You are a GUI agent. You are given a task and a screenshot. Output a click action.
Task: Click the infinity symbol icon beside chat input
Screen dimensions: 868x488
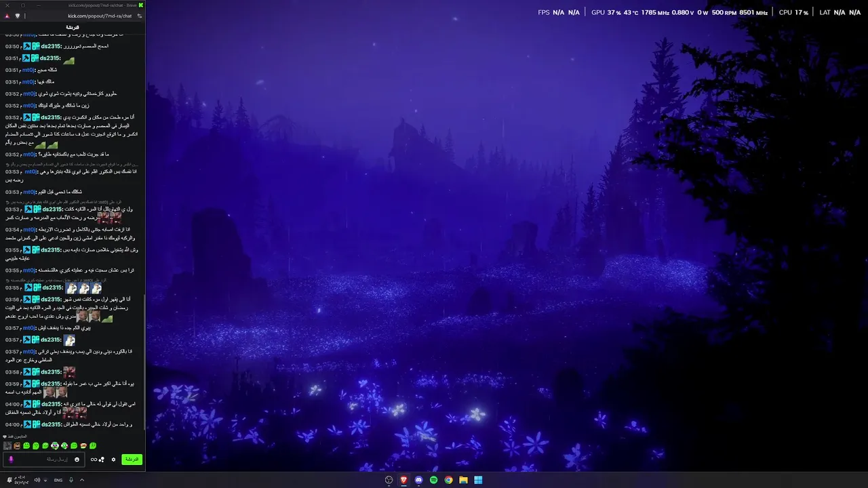coord(94,460)
